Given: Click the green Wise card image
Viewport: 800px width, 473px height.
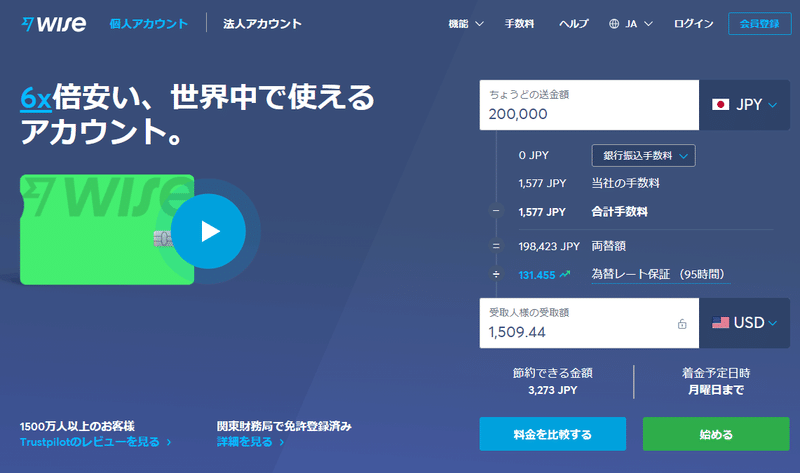Looking at the screenshot, I should coord(107,230).
